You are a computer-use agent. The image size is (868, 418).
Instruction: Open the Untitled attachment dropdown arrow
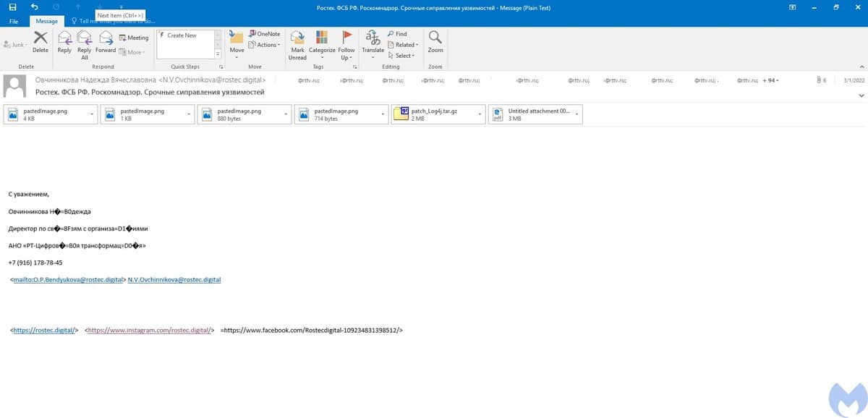point(576,114)
